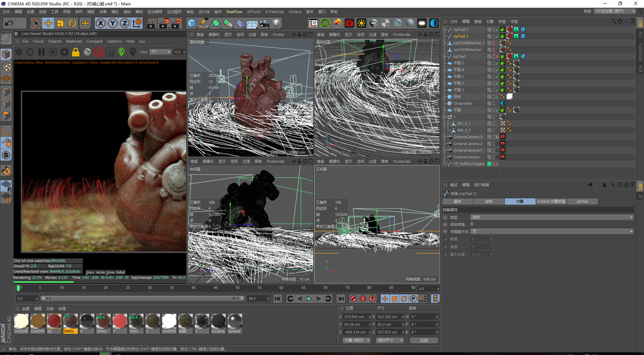644x355 pixels.
Task: Collapse the group named 1 in object tree
Action: 445,117
